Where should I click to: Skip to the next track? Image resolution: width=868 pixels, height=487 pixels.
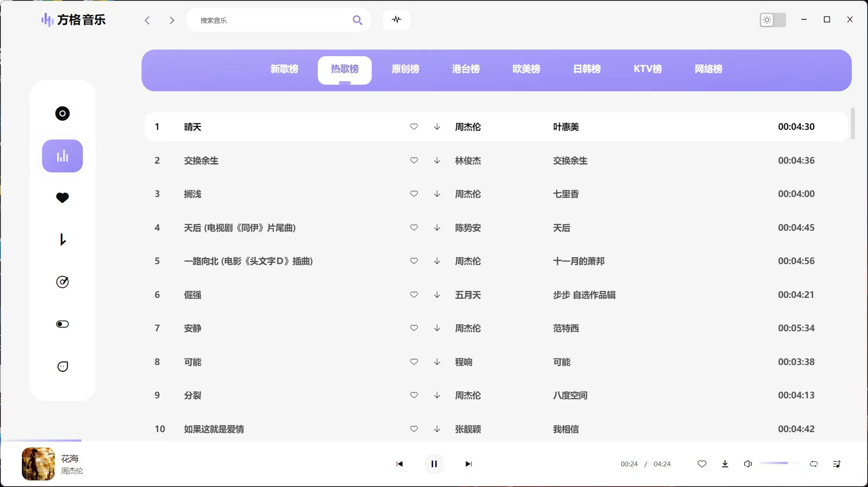(x=468, y=464)
